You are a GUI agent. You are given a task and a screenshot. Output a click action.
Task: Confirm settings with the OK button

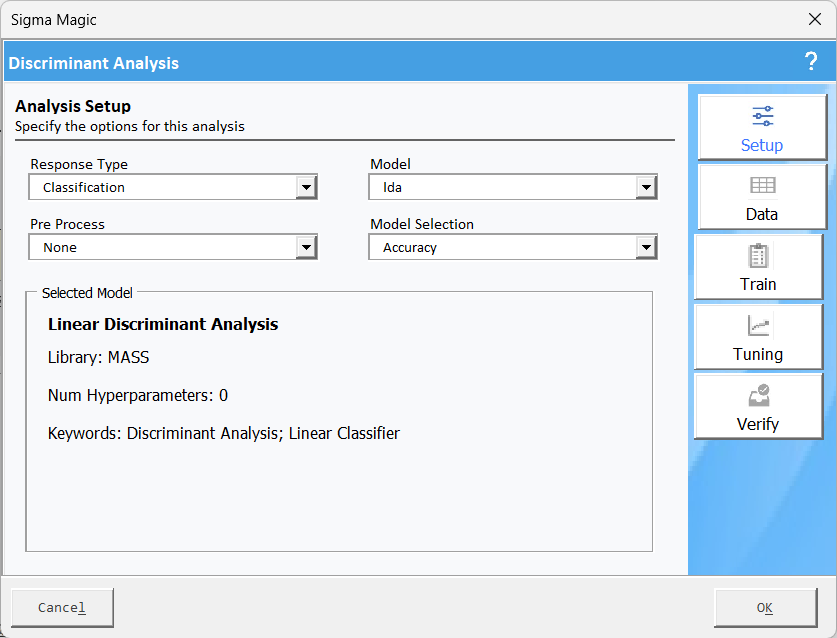(x=764, y=608)
